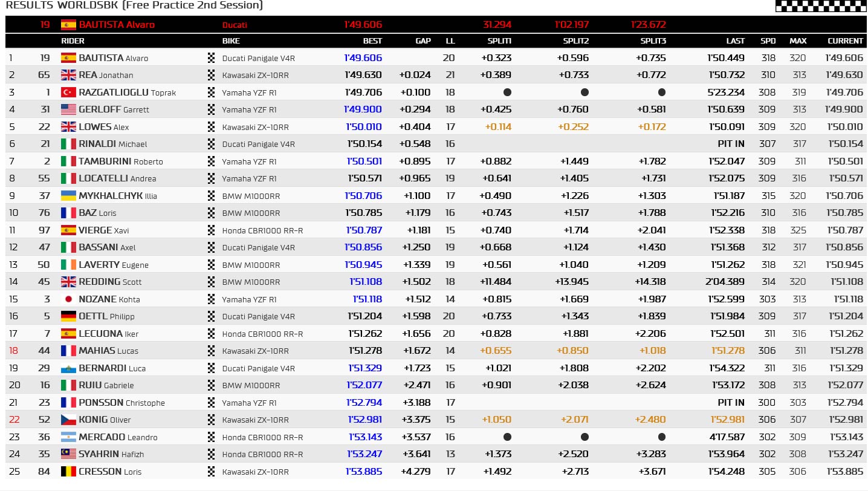Click the BEST column header
The height and width of the screenshot is (491, 868).
(x=372, y=41)
